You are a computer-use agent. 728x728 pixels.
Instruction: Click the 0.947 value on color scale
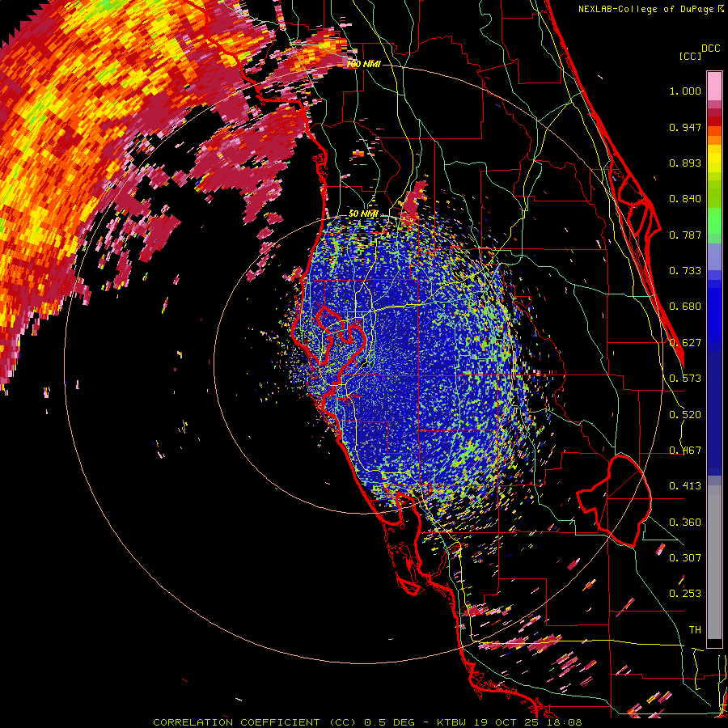685,127
